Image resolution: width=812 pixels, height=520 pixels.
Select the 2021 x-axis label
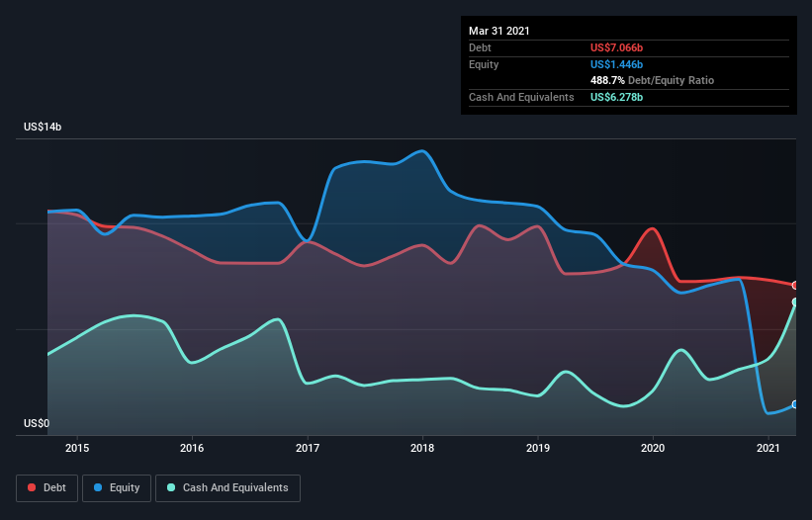pyautogui.click(x=768, y=449)
